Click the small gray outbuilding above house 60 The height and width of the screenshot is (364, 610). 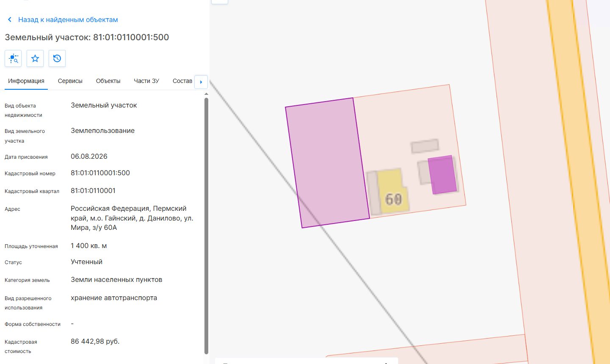coord(425,146)
